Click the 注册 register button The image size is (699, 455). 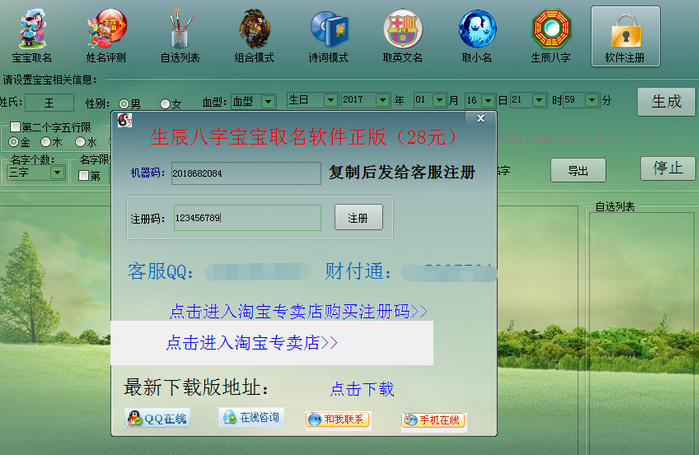pos(358,217)
